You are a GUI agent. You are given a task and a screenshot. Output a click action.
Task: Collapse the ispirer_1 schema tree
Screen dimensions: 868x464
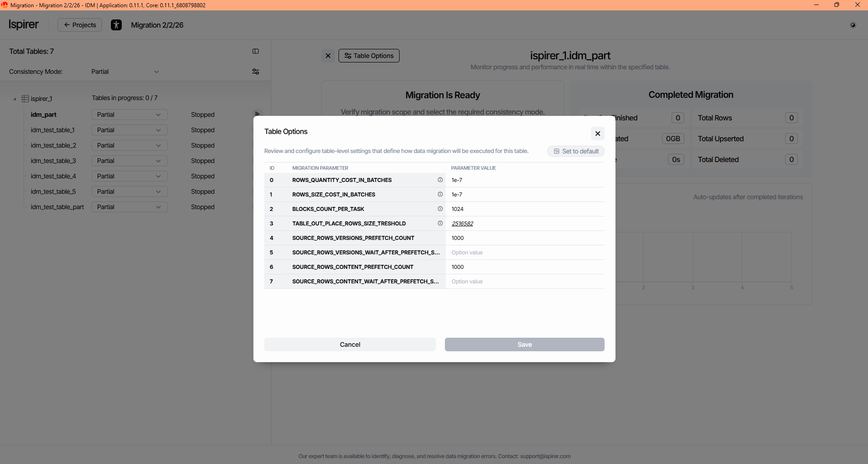[x=14, y=99]
